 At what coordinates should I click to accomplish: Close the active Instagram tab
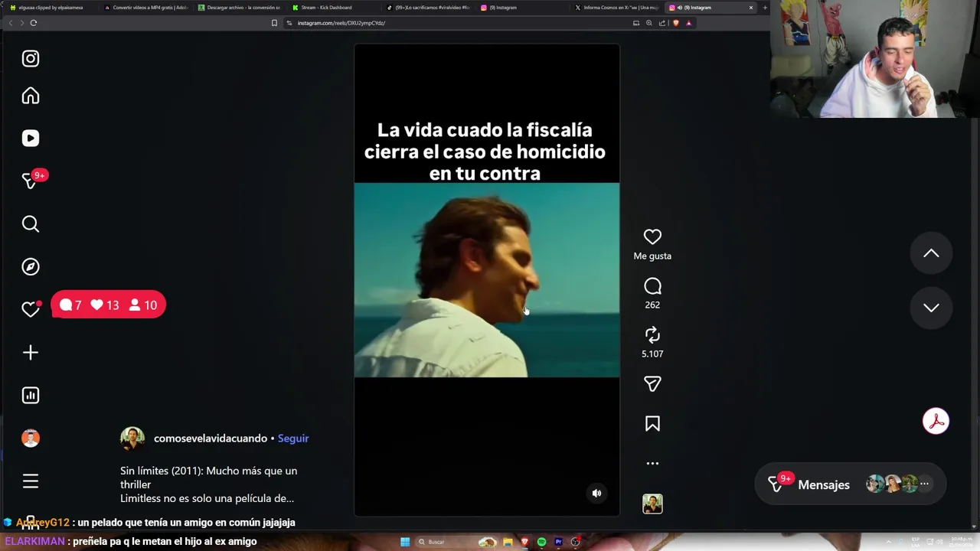click(x=751, y=8)
